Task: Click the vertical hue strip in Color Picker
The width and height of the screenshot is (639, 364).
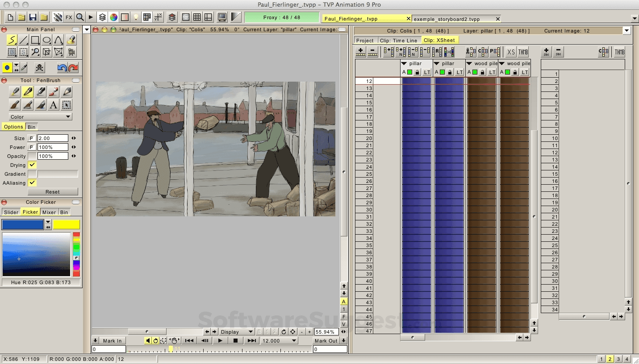Action: 76,254
